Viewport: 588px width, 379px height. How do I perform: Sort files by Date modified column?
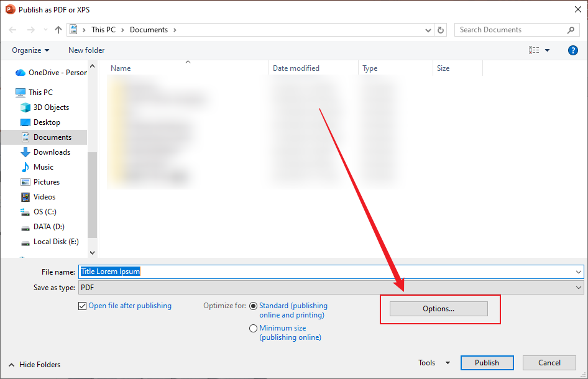[x=296, y=68]
